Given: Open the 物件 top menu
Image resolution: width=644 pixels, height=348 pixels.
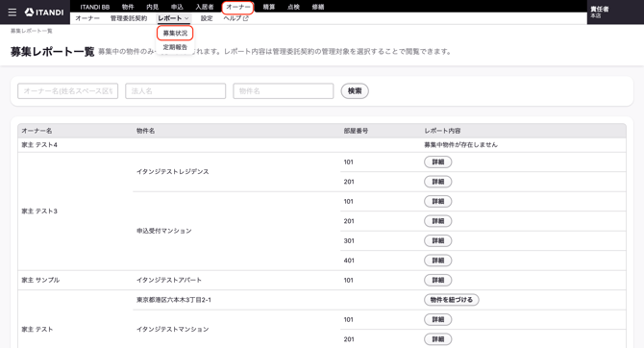Looking at the screenshot, I should 128,7.
